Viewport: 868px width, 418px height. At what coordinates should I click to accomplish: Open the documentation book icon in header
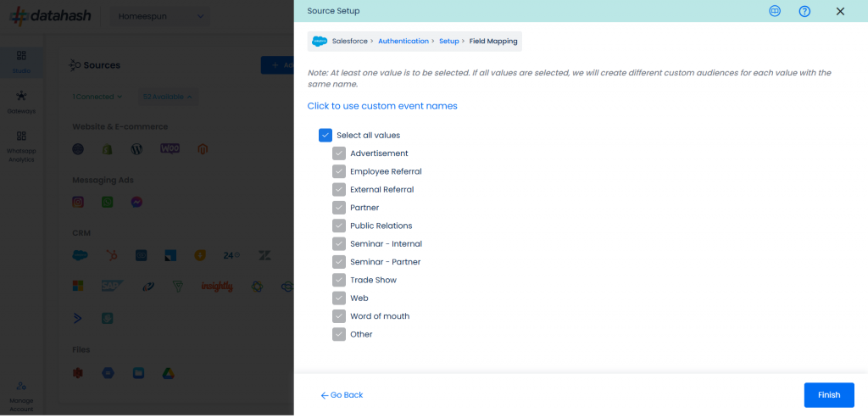[x=775, y=11]
